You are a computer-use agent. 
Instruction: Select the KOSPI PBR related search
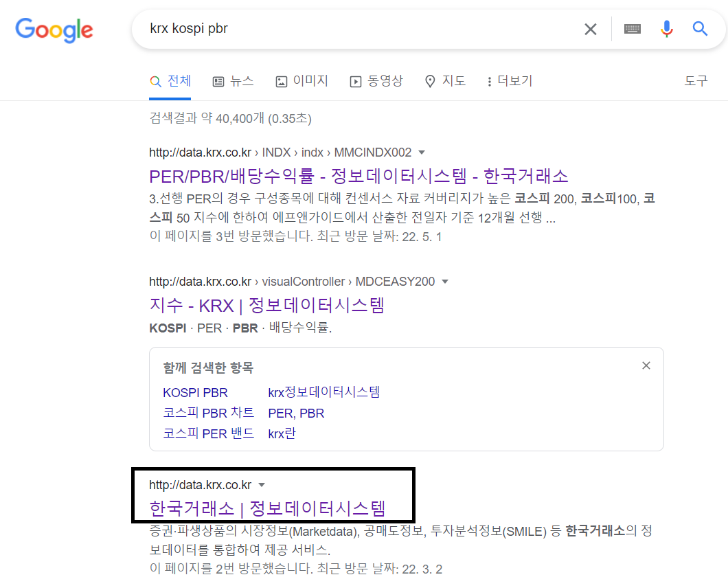(x=195, y=392)
